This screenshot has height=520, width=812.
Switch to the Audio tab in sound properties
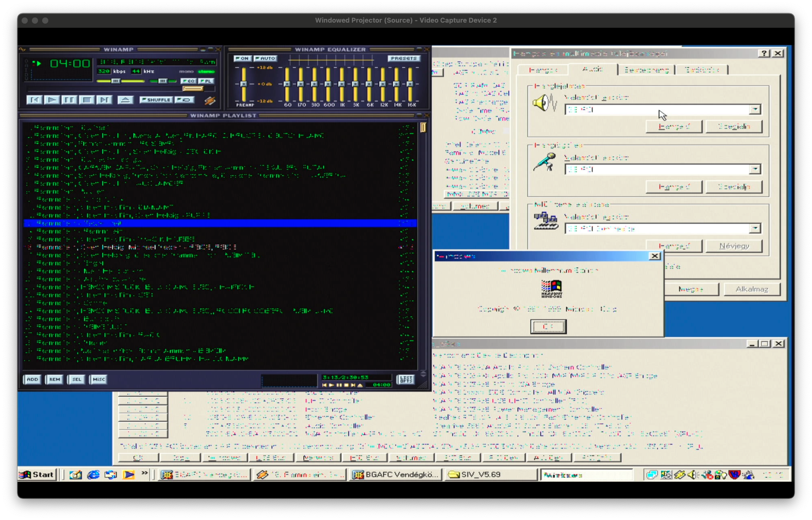tap(593, 69)
